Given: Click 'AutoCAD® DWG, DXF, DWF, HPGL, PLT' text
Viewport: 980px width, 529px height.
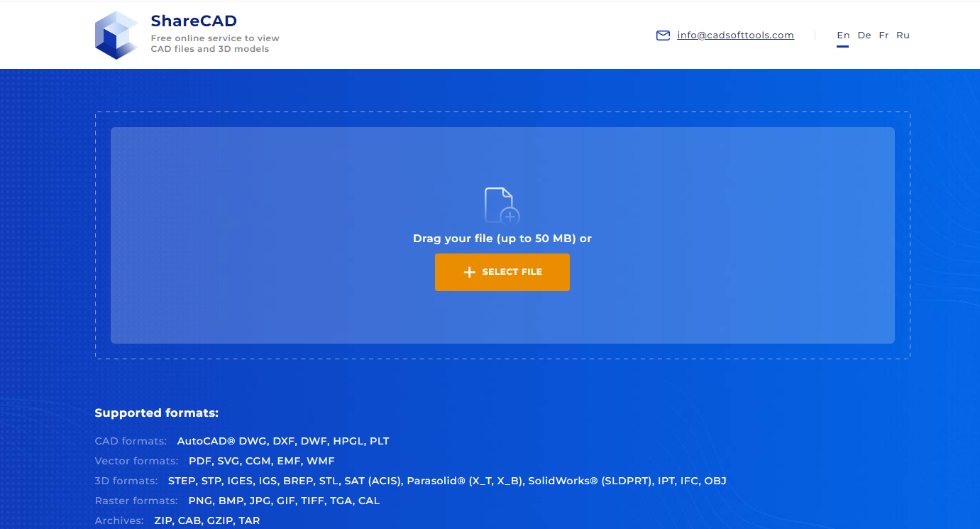Looking at the screenshot, I should pyautogui.click(x=283, y=441).
